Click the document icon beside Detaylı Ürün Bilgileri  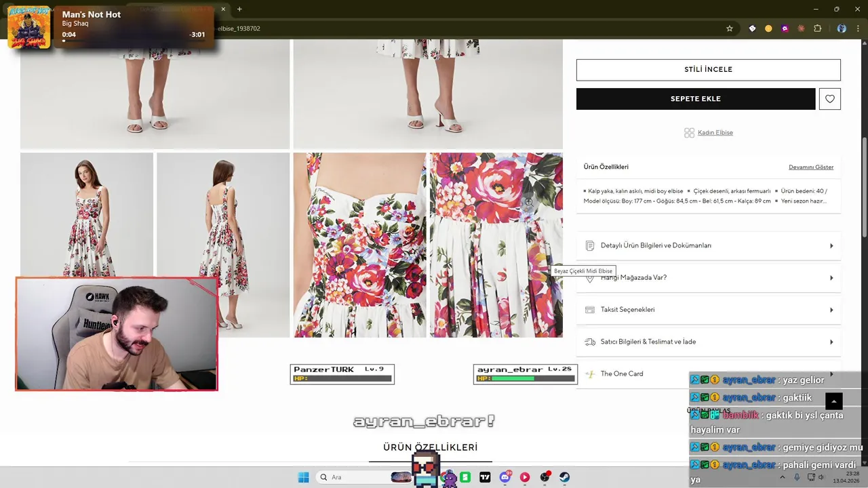pos(589,246)
